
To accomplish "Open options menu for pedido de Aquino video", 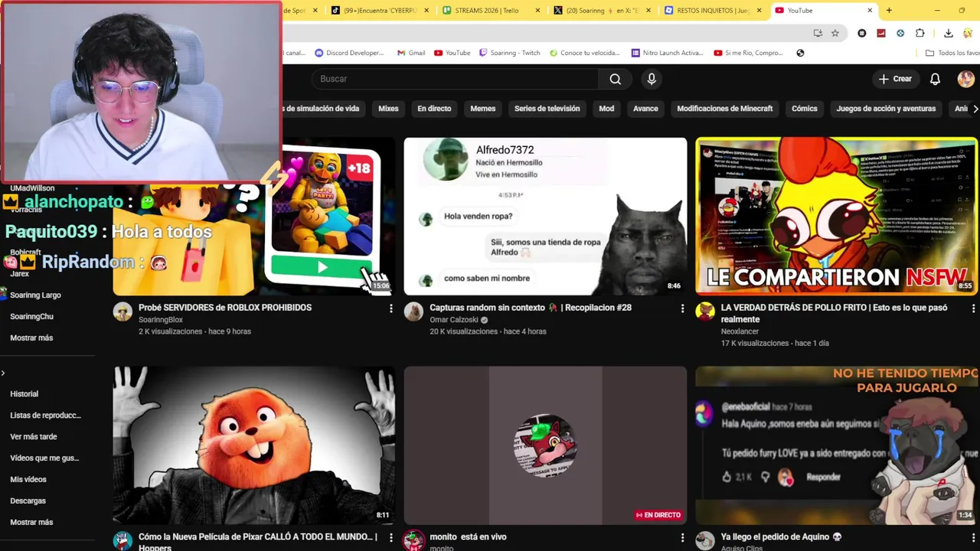I will click(x=973, y=538).
